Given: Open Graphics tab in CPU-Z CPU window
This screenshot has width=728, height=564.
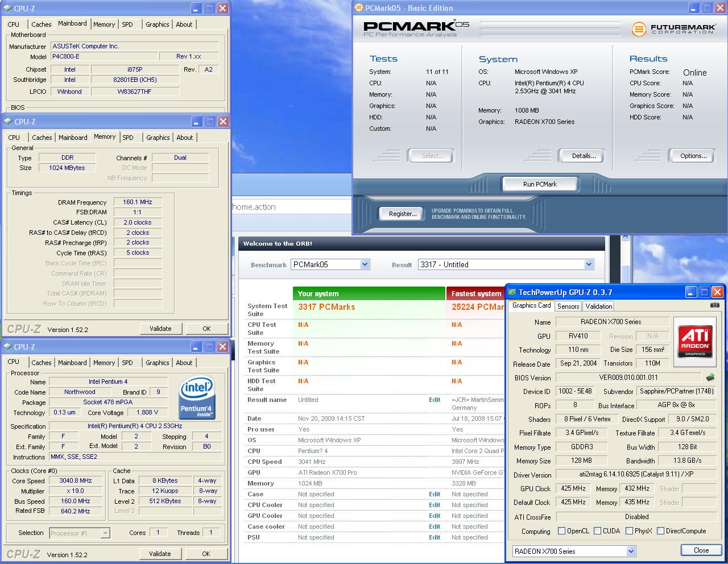Looking at the screenshot, I should pyautogui.click(x=157, y=363).
